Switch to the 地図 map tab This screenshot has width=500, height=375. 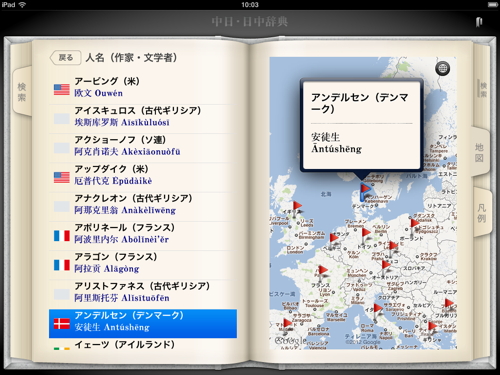[x=479, y=152]
